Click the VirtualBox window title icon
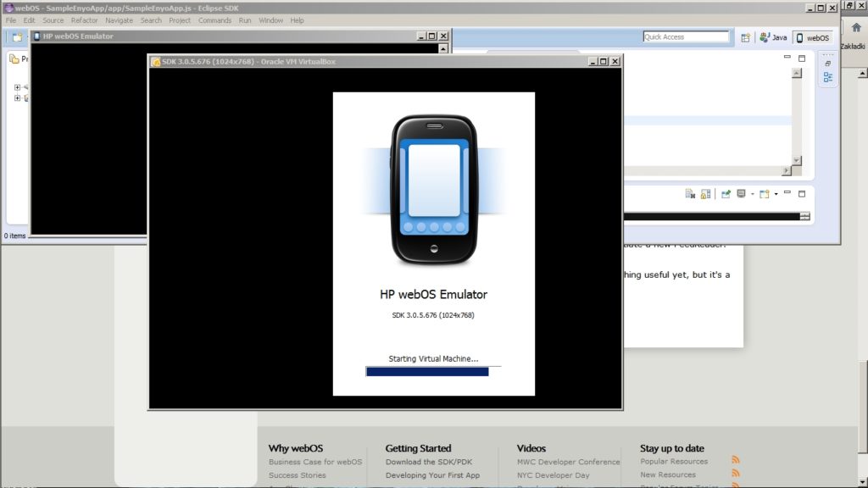 156,61
